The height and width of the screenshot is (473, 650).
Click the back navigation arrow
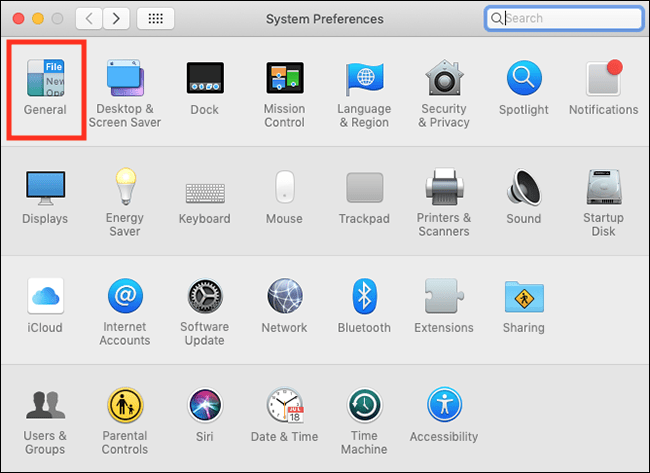[x=89, y=18]
